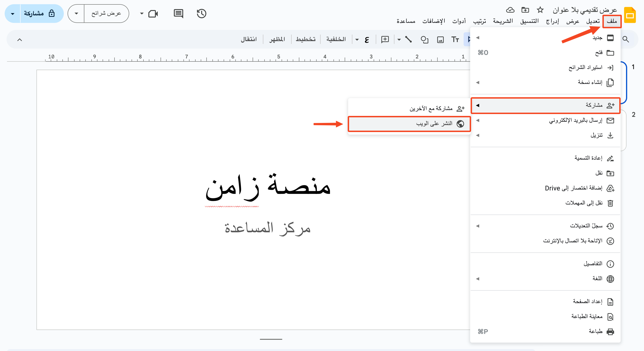Click the Arabic letter input tools icon

367,39
